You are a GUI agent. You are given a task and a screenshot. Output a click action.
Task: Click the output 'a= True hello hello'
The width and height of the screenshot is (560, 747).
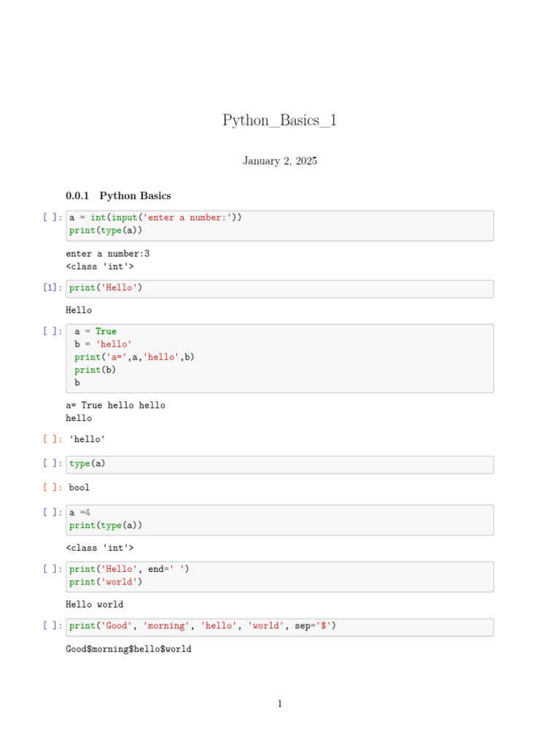point(115,406)
